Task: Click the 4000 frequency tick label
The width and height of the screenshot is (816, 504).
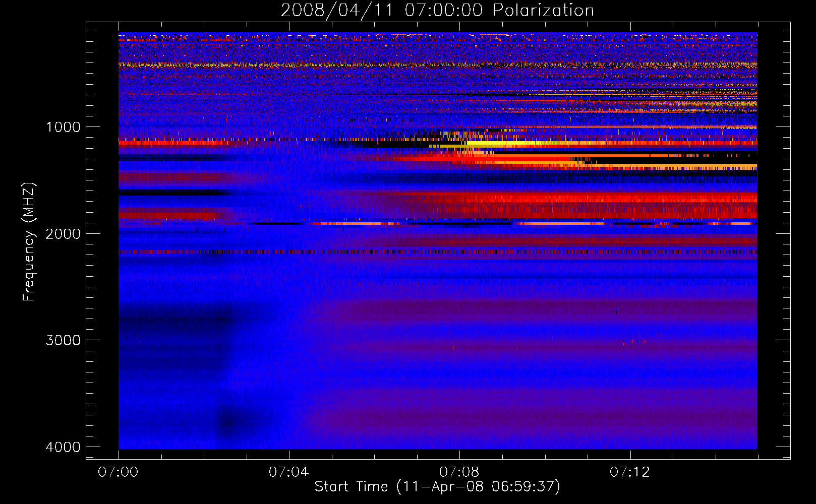Action: pos(63,447)
